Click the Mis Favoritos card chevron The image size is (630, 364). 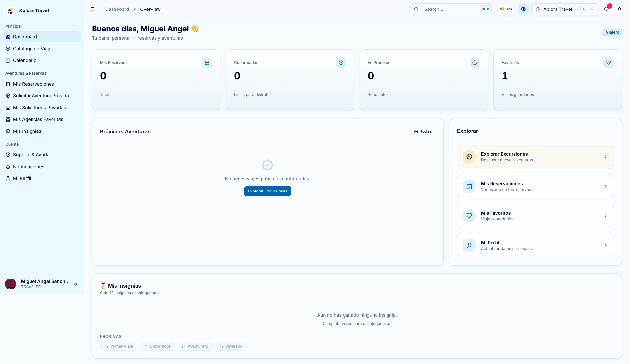606,216
